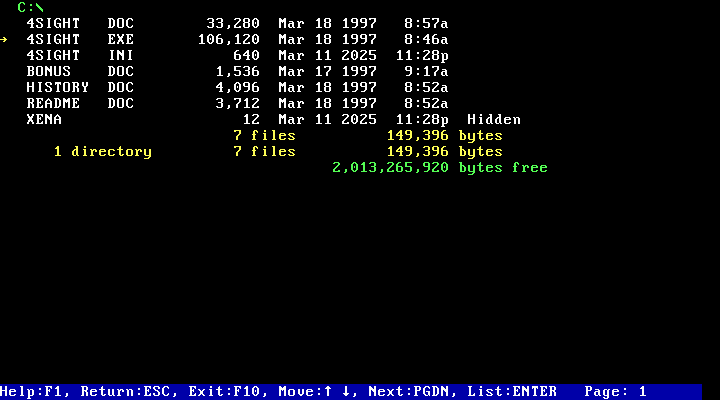Click the 3,712 file size
The width and height of the screenshot is (720, 400).
pos(237,104)
